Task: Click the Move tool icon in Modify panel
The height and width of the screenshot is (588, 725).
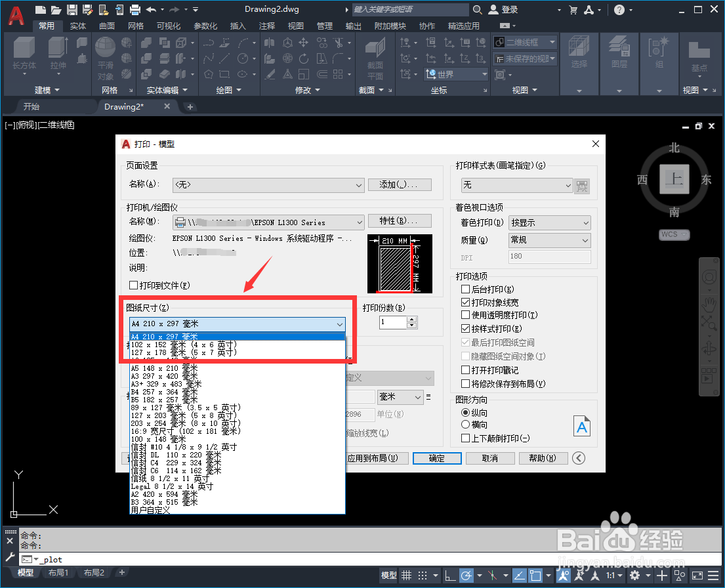Action: pyautogui.click(x=303, y=43)
